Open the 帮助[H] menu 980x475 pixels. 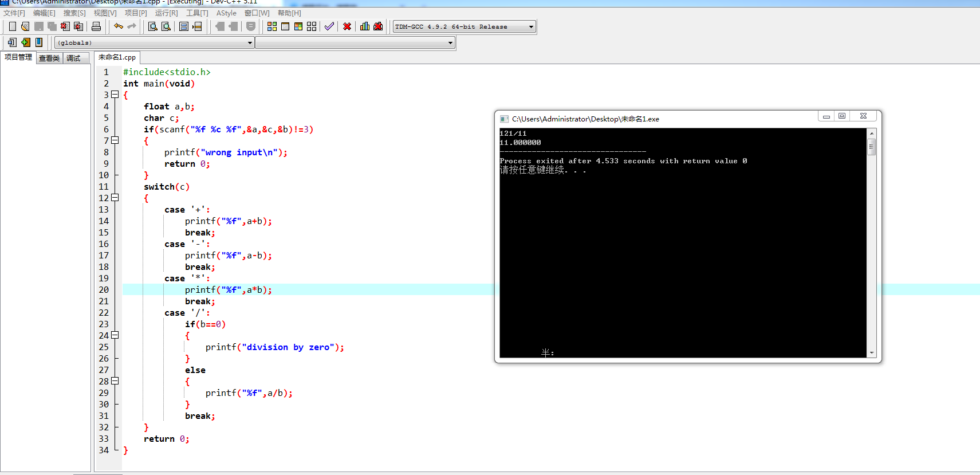pos(289,13)
